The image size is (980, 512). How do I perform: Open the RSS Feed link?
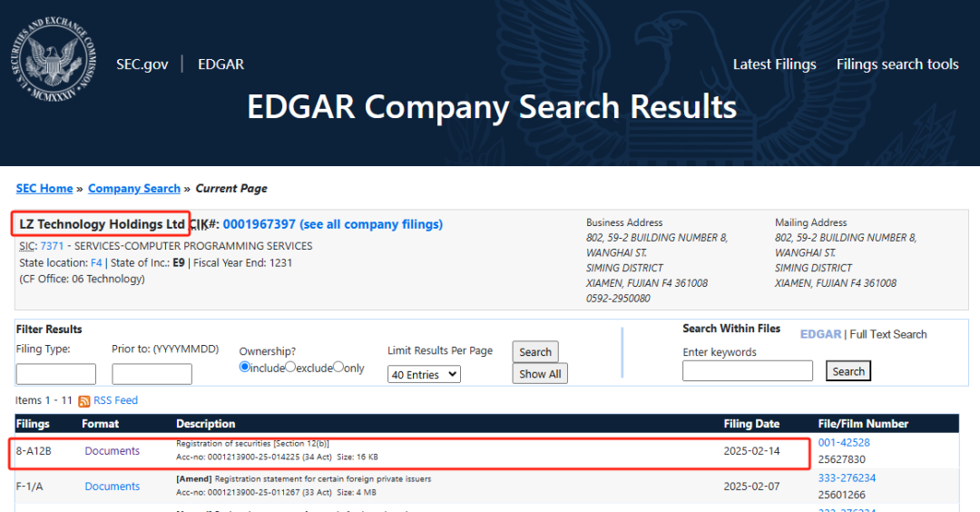coord(115,400)
